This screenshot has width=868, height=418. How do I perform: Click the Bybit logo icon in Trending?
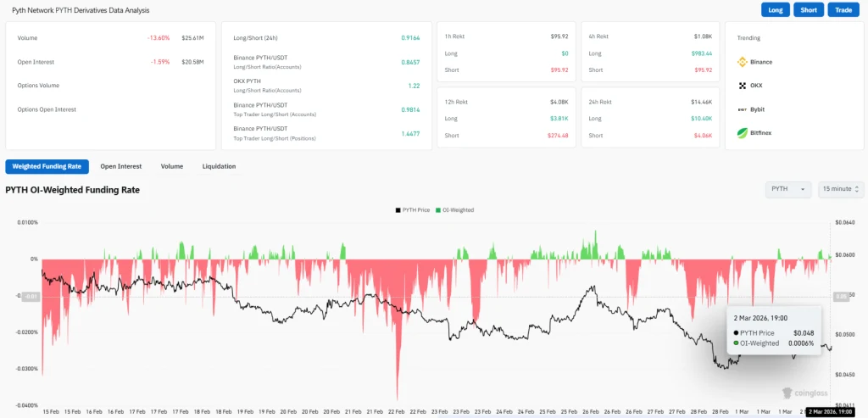click(743, 109)
